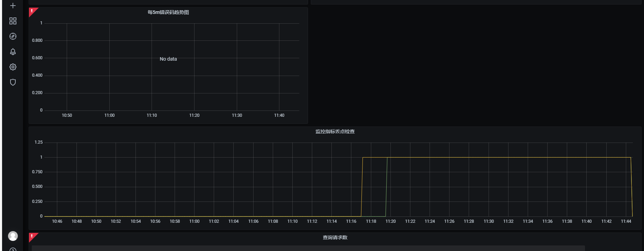644x251 pixels.
Task: Open the Alerting bell icon
Action: (13, 52)
